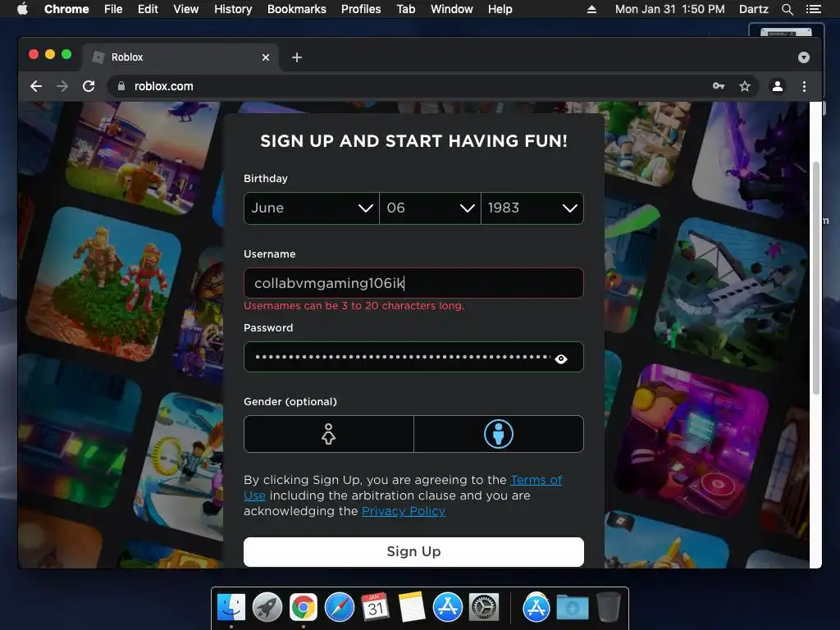Open the History menu
Image resolution: width=840 pixels, height=630 pixels.
pyautogui.click(x=233, y=9)
